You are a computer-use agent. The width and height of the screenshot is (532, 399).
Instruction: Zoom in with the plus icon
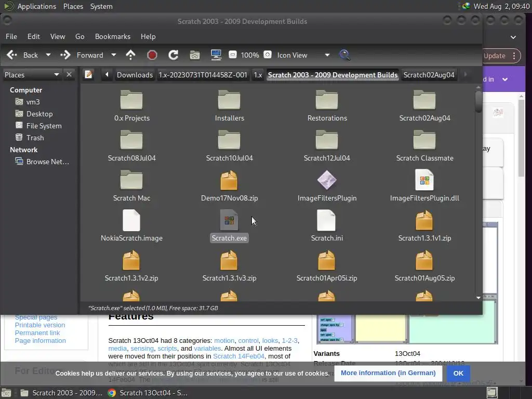click(x=268, y=55)
